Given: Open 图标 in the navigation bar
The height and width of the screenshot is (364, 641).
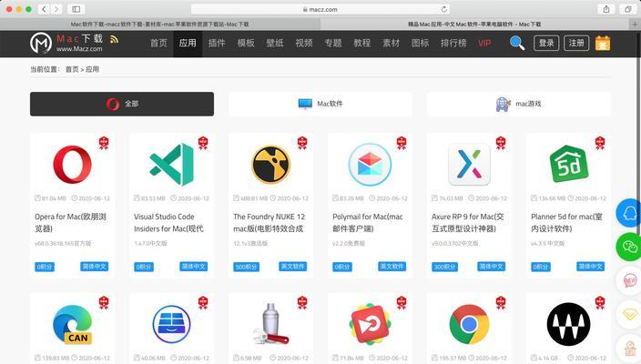Looking at the screenshot, I should (x=421, y=43).
